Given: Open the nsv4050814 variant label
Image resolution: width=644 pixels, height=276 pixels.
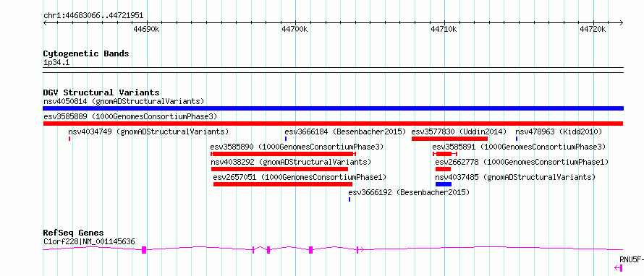Looking at the screenshot, I should point(124,101).
